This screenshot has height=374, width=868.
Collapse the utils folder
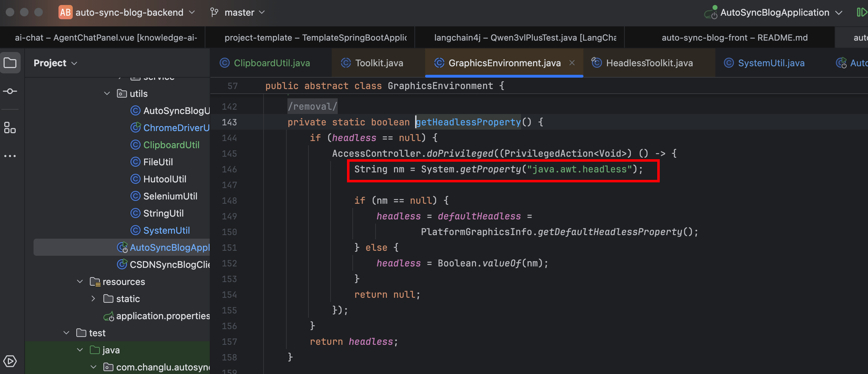pos(107,94)
